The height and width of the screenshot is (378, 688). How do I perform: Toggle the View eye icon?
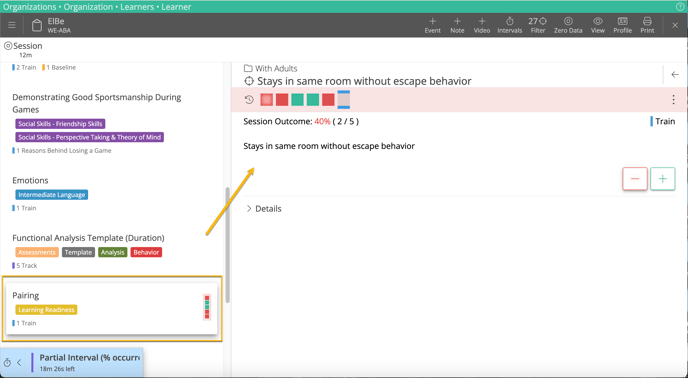pos(597,25)
